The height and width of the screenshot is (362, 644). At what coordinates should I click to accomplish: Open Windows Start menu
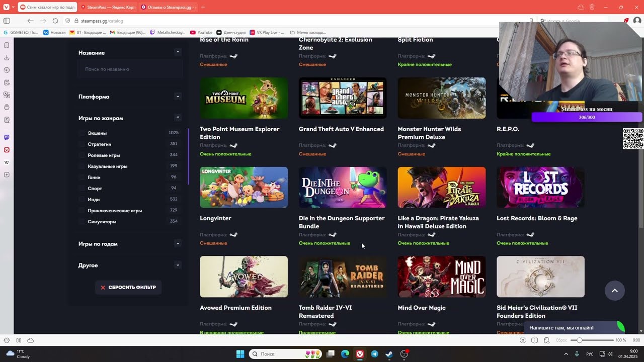click(240, 354)
